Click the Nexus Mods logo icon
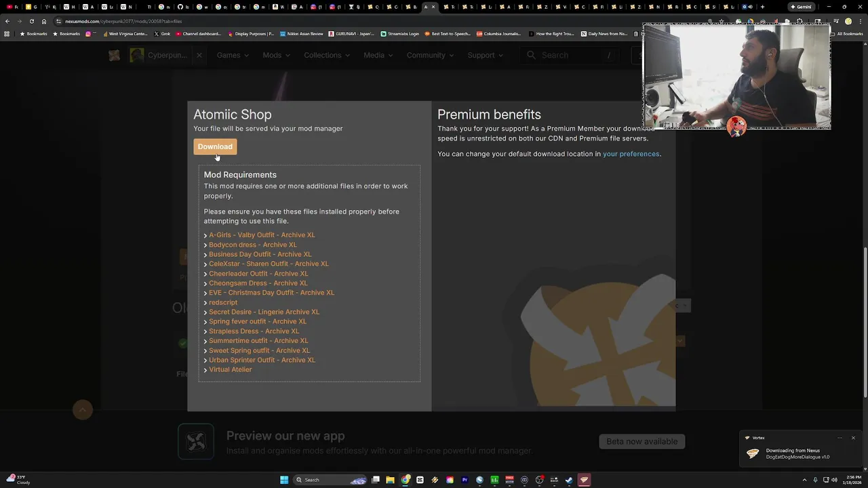The image size is (868, 488). pos(114,55)
